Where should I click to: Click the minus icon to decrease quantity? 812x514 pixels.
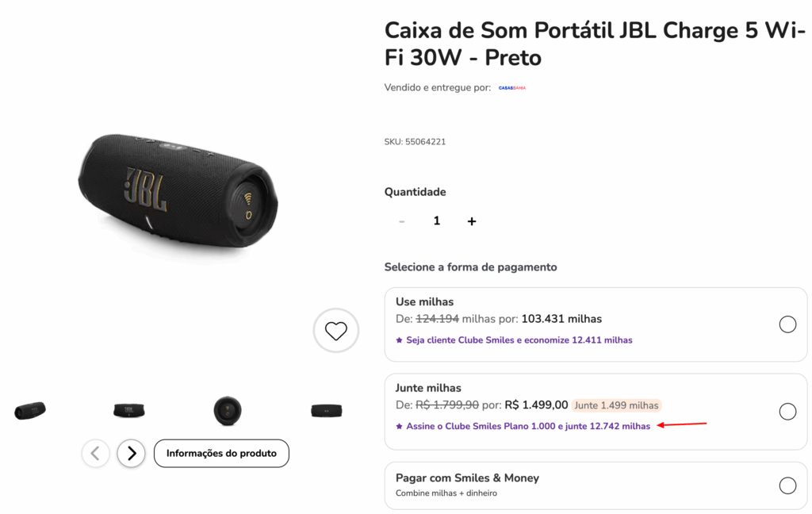click(x=402, y=221)
